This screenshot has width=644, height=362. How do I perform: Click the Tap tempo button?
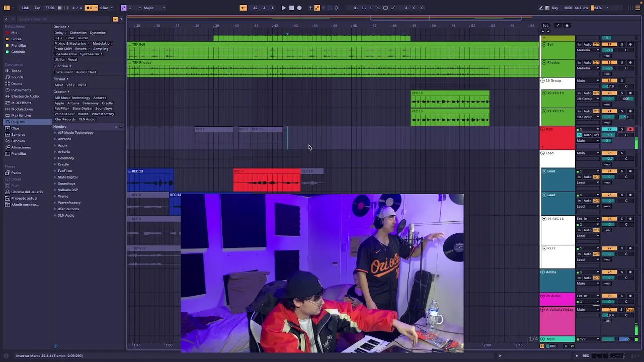pos(37,8)
